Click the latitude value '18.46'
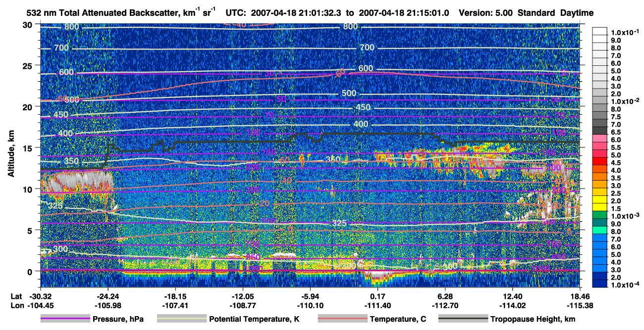This screenshot has width=644, height=330. (581, 296)
